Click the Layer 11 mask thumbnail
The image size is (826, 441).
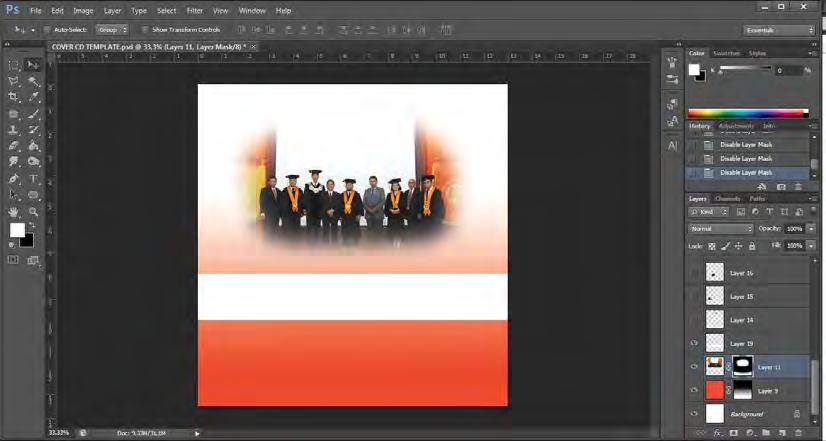(743, 367)
